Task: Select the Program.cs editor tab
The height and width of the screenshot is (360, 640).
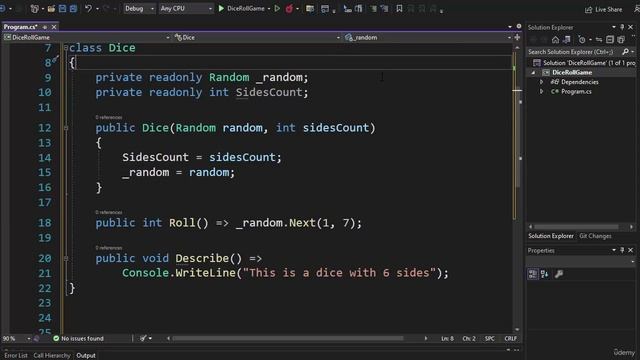Action: click(x=20, y=27)
